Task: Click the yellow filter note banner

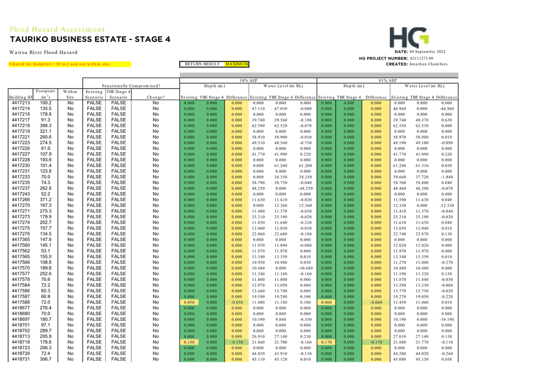Action: click(70, 64)
